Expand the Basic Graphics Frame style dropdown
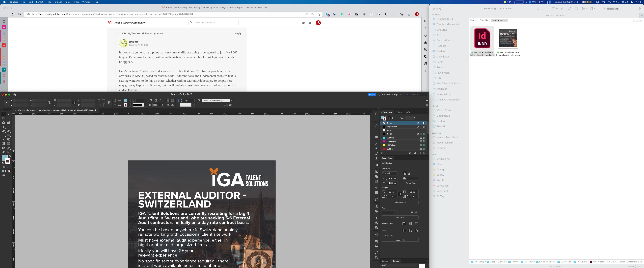Screen dimensions: 644x268 (x=231, y=100)
